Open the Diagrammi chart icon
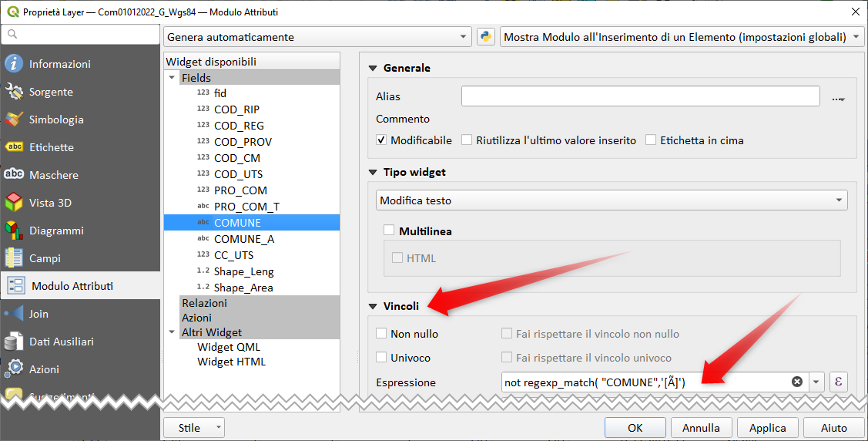868x441 pixels. point(14,231)
